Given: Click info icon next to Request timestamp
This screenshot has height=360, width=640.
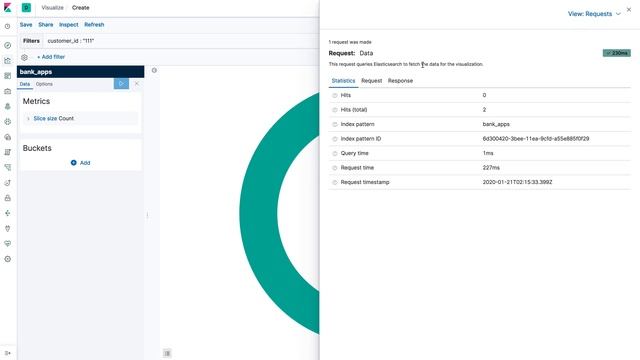Looking at the screenshot, I should point(335,182).
